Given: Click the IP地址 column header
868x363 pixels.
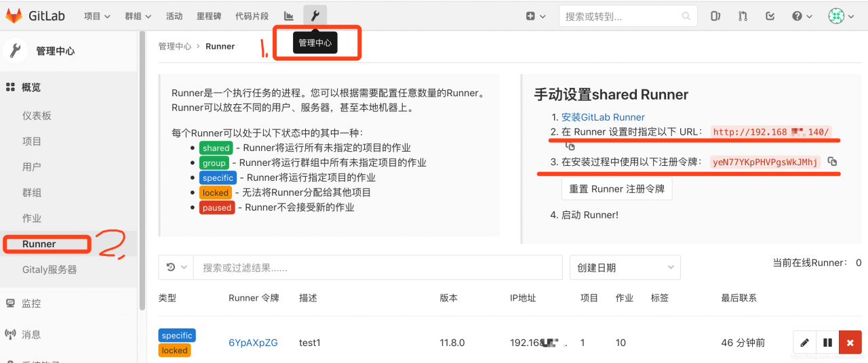Looking at the screenshot, I should (523, 298).
